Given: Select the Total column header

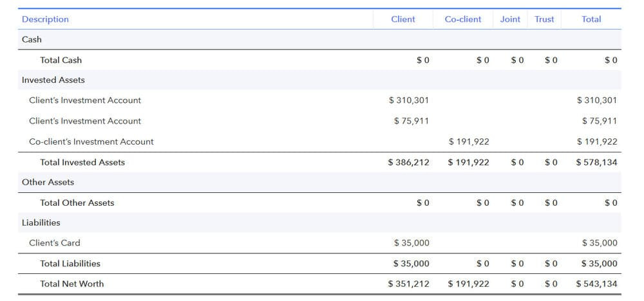Looking at the screenshot, I should coord(591,19).
